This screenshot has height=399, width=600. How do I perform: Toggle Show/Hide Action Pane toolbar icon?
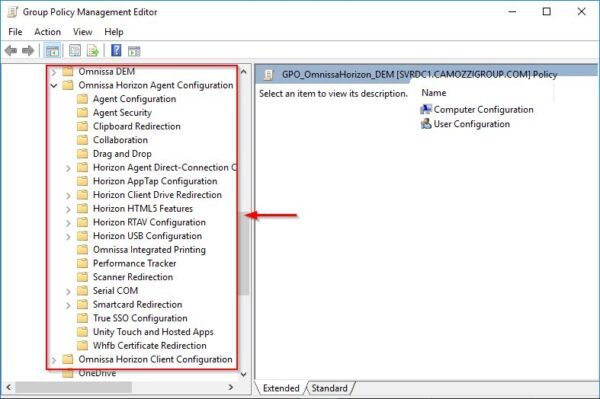click(x=134, y=51)
